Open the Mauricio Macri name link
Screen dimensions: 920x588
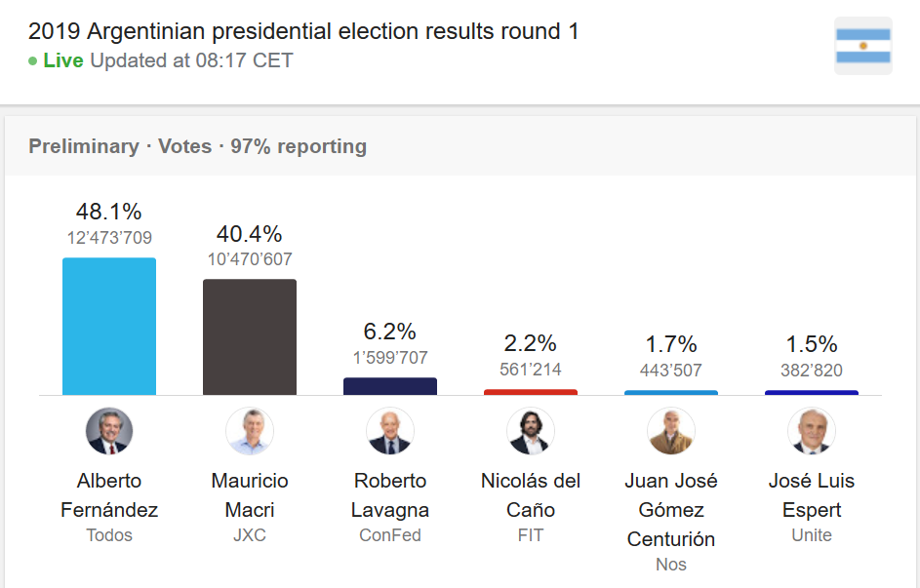click(250, 494)
